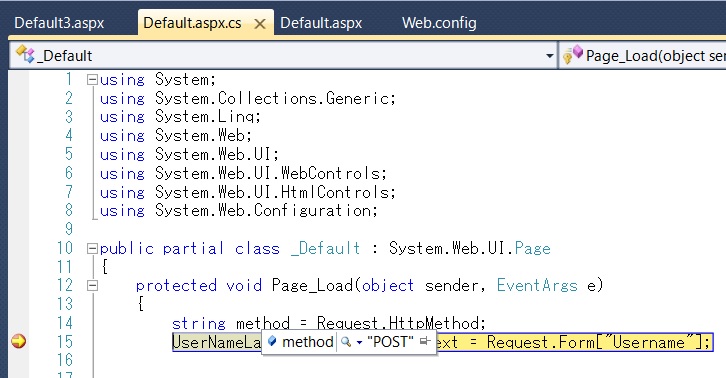Open the visualizer magnifier in the datatip

pyautogui.click(x=345, y=342)
